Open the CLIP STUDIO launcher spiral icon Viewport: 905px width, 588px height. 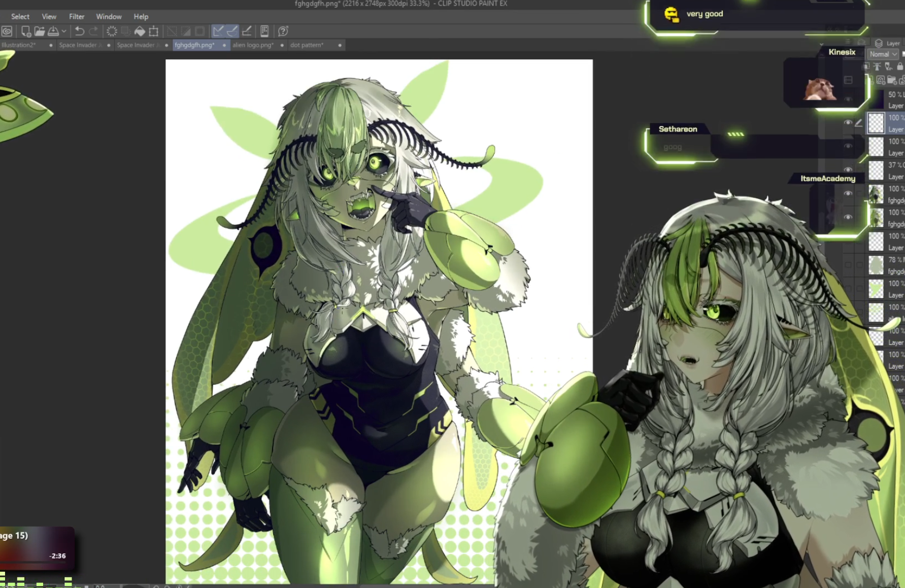pyautogui.click(x=7, y=31)
